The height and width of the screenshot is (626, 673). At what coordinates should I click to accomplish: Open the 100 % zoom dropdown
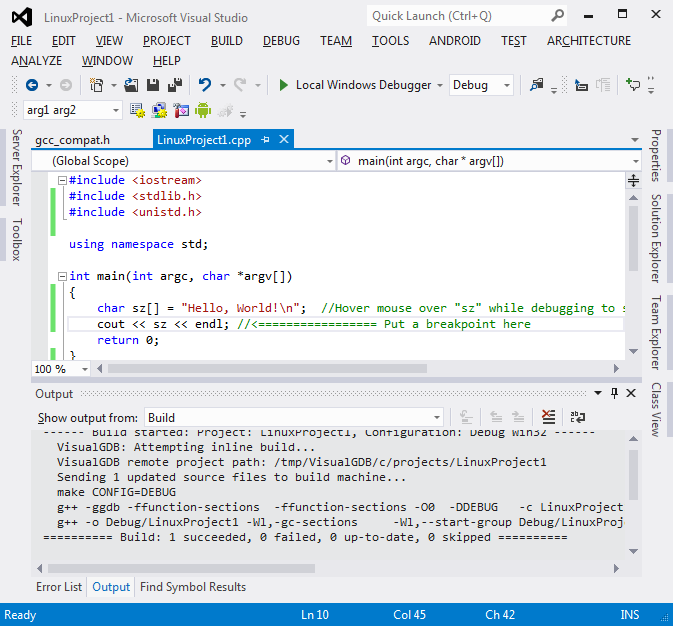[x=85, y=369]
